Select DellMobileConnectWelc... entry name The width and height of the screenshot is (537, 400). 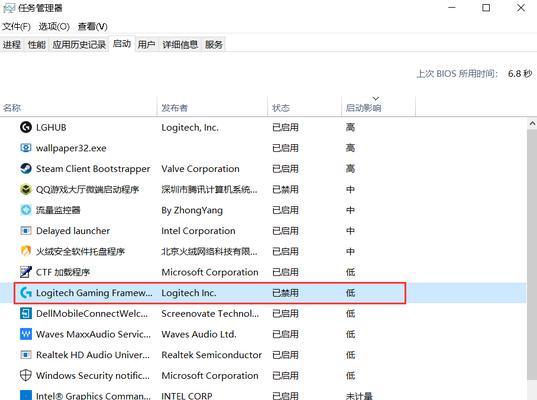[92, 313]
